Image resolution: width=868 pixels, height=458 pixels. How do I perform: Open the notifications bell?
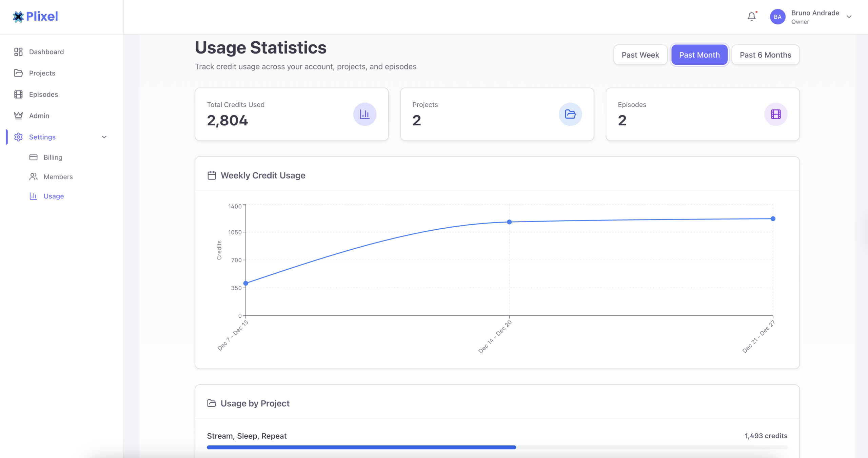[x=751, y=17]
